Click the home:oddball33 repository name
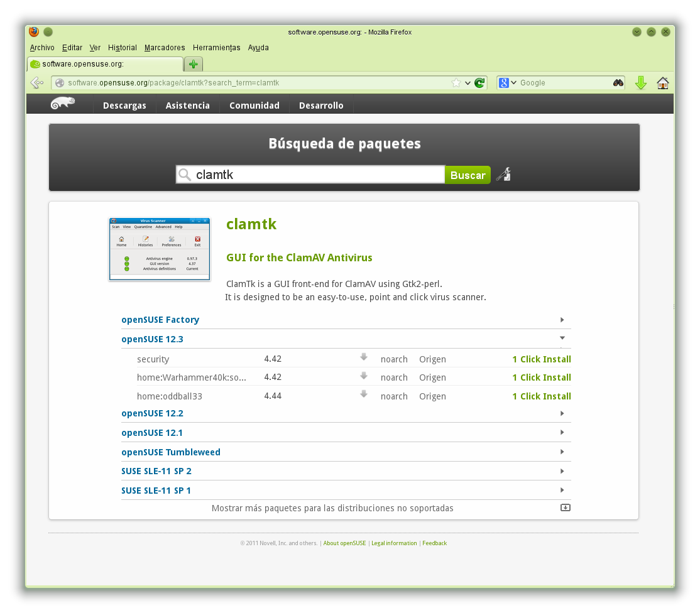The width and height of the screenshot is (700, 613). (170, 396)
